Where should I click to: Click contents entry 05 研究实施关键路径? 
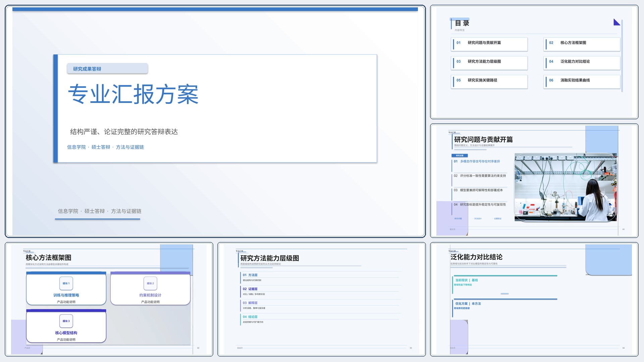(489, 82)
